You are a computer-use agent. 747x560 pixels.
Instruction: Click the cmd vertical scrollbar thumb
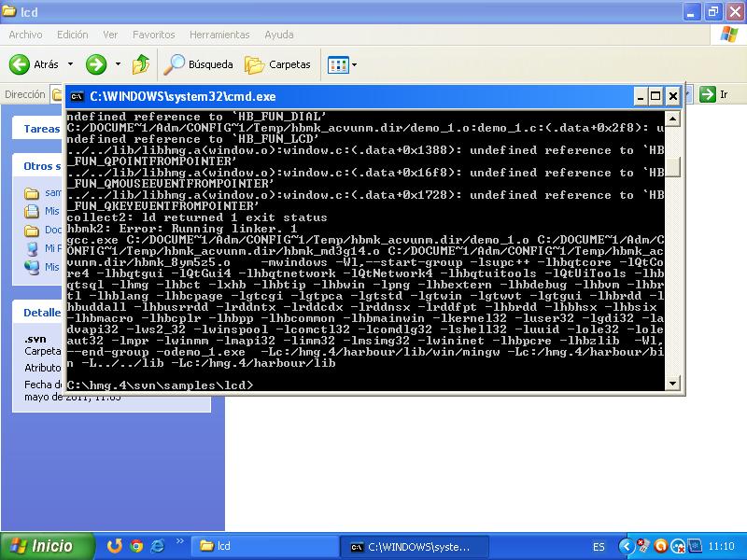(672, 167)
